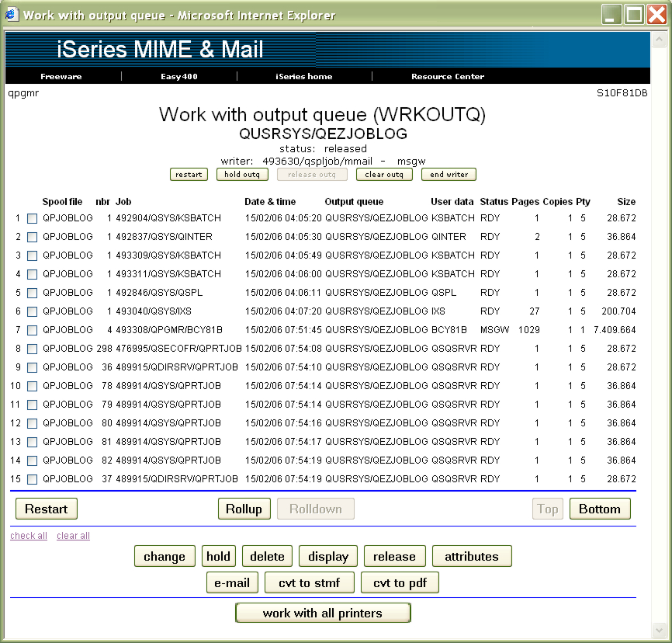Click the scrollbar down arrow
672x643 pixels.
(x=659, y=631)
